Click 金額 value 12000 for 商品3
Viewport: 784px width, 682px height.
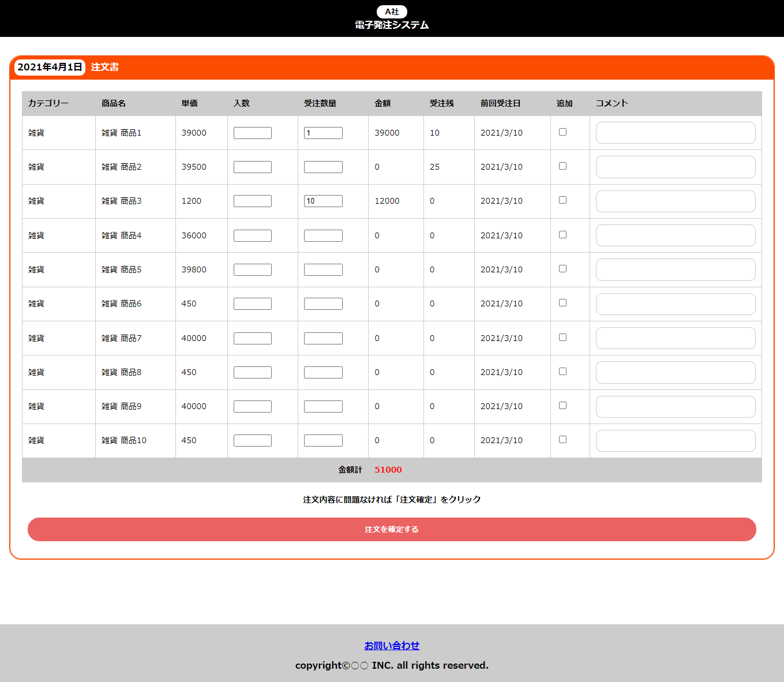387,201
